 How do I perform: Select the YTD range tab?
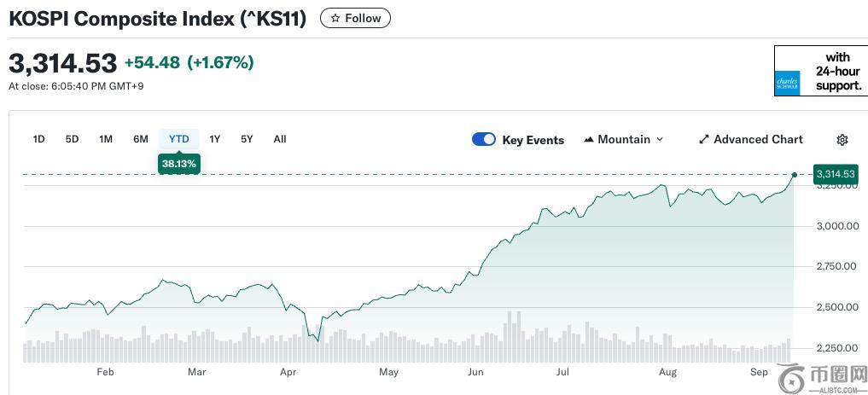(x=178, y=139)
